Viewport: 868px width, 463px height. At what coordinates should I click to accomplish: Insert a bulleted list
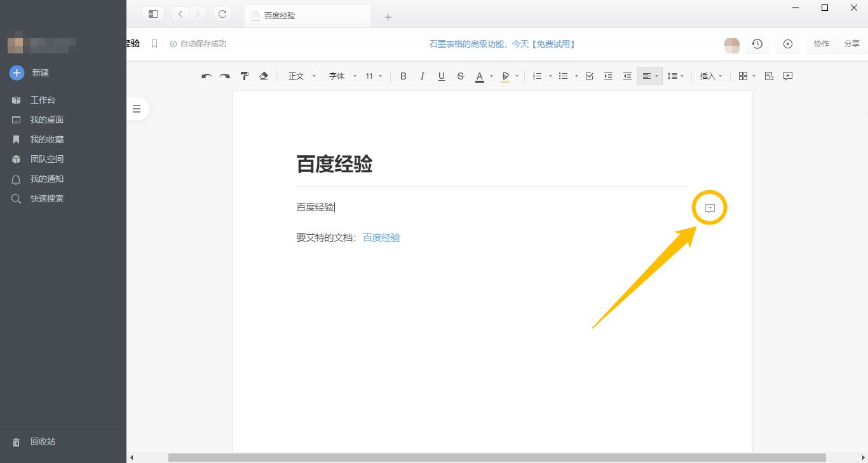[563, 76]
